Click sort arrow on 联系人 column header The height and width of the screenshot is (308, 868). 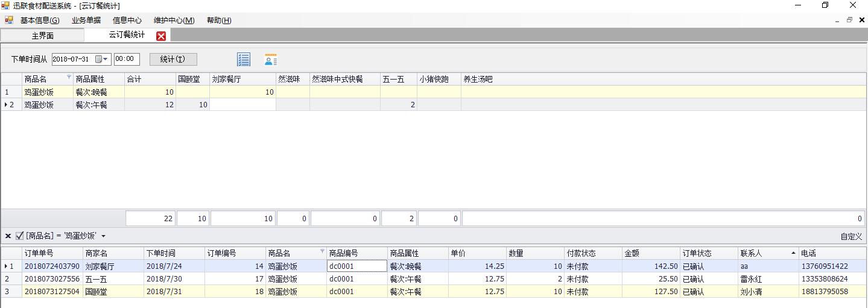[793, 253]
